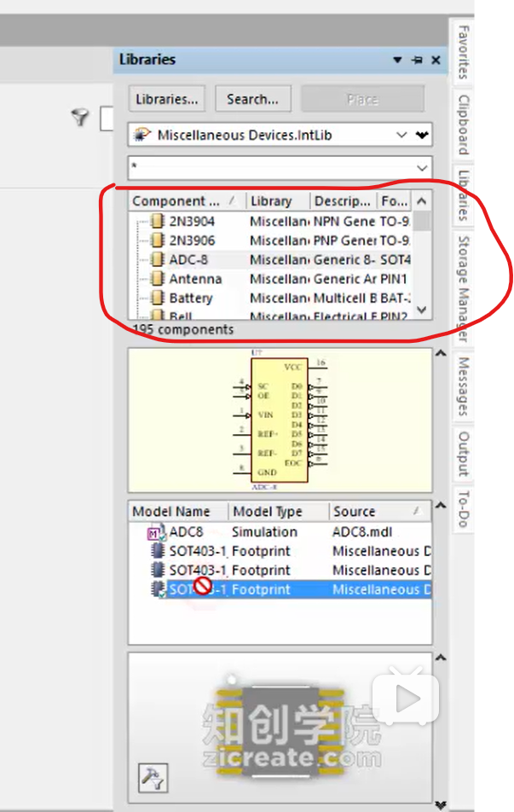
Task: Click the ADC-8 component icon
Action: 158,259
